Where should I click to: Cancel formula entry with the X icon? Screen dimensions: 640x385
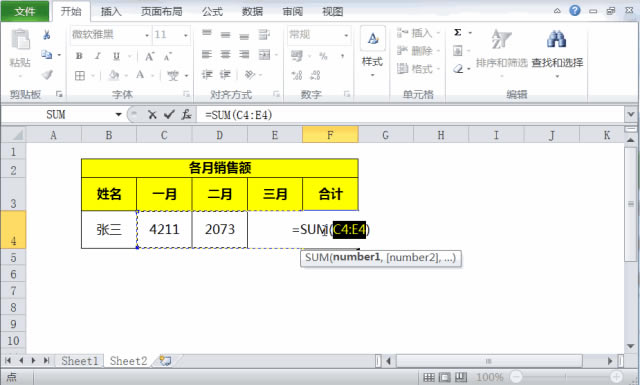click(152, 115)
